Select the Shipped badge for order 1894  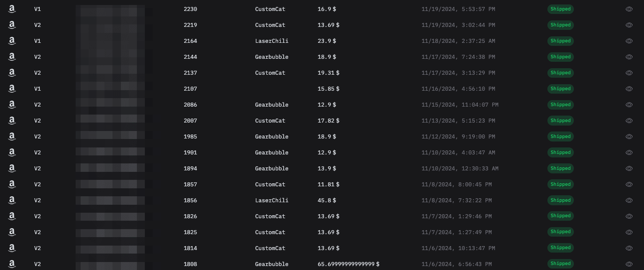[560, 168]
